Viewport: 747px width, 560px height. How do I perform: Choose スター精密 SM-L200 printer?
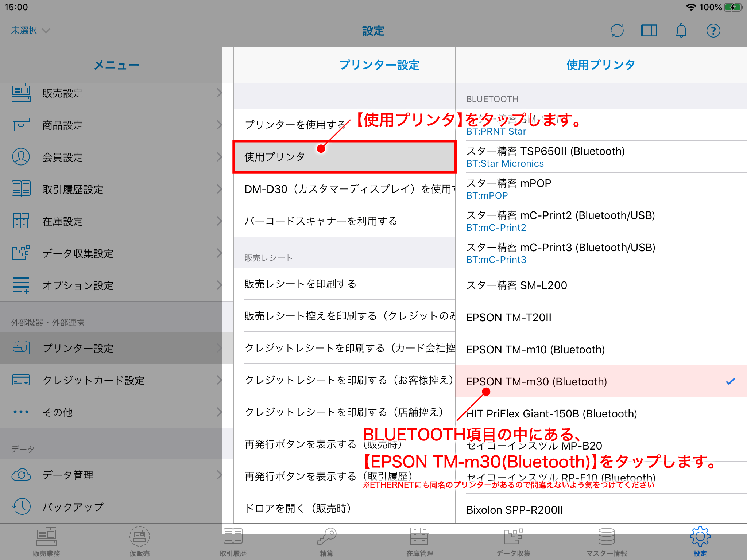601,285
